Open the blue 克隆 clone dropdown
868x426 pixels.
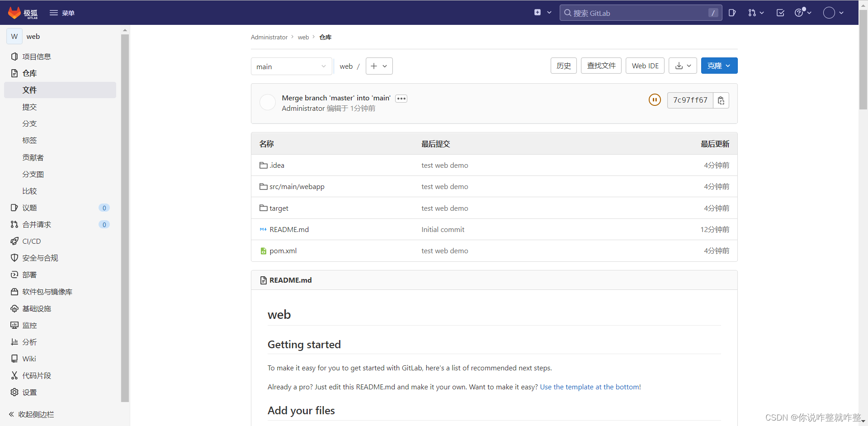[719, 66]
